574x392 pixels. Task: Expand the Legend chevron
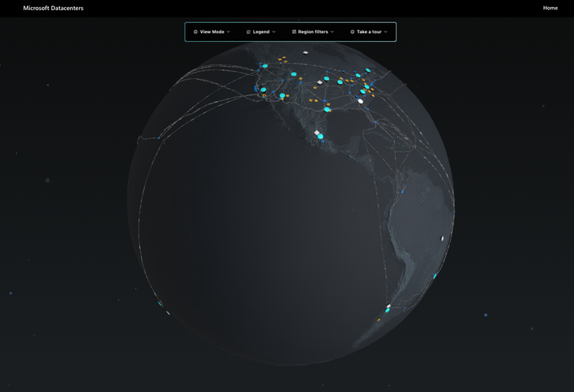[x=274, y=32]
